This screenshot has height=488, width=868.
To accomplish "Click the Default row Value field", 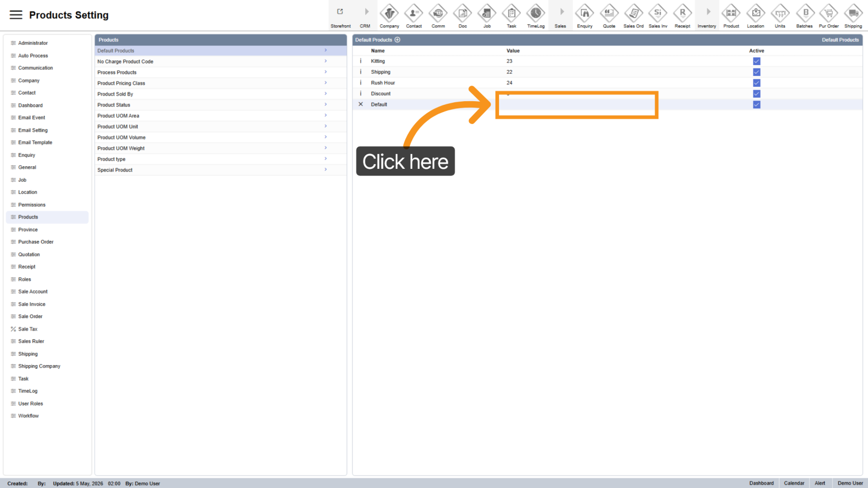I will click(577, 105).
